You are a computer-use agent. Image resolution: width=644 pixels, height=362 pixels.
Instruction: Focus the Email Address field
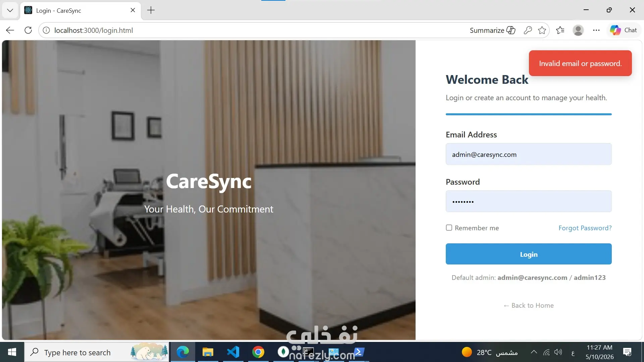(x=529, y=154)
